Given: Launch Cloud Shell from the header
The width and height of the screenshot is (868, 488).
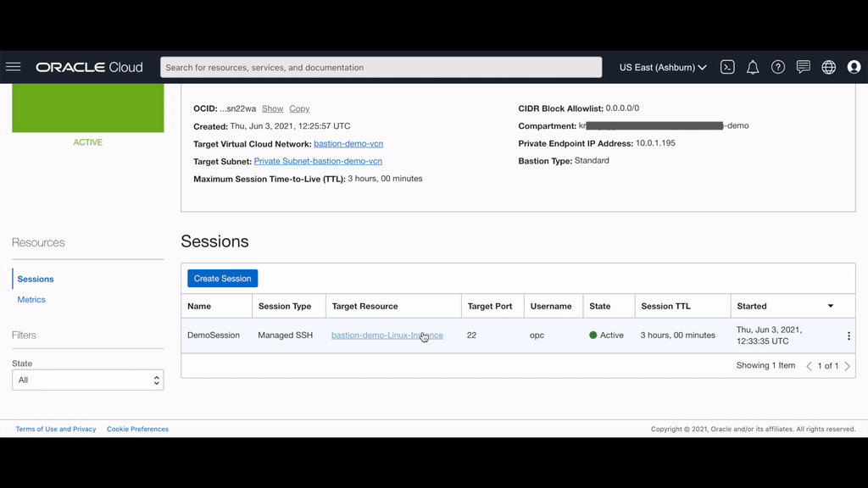Looking at the screenshot, I should (x=727, y=67).
